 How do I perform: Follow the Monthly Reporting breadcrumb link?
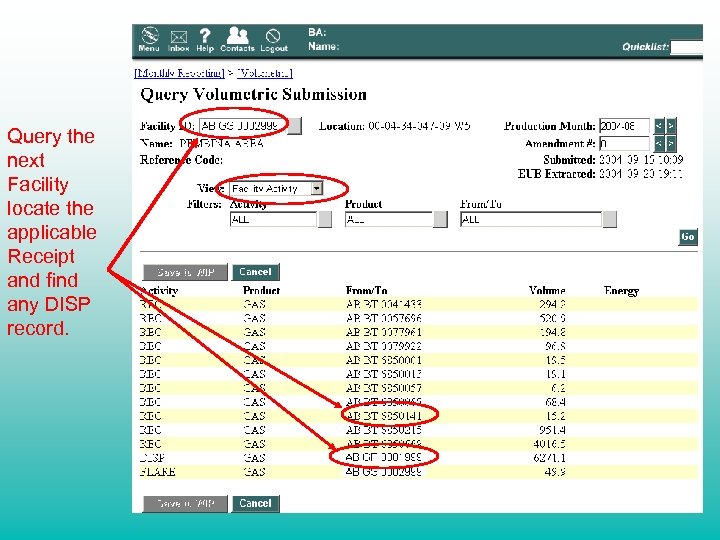[x=179, y=73]
